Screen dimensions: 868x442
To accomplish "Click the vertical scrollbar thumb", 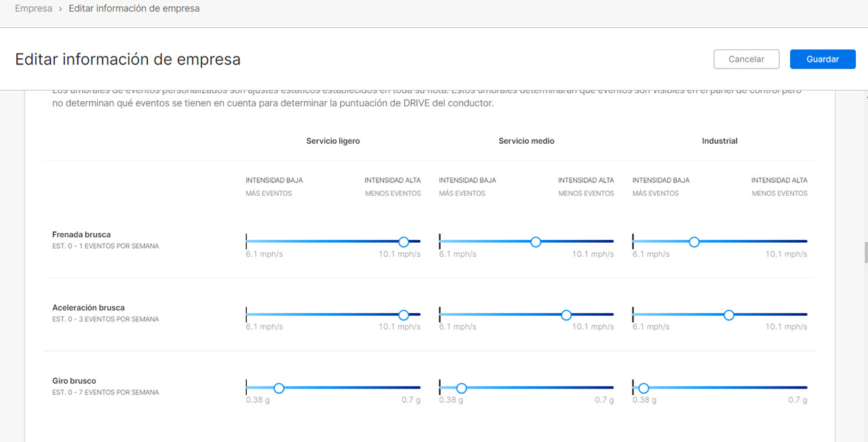I will click(865, 252).
